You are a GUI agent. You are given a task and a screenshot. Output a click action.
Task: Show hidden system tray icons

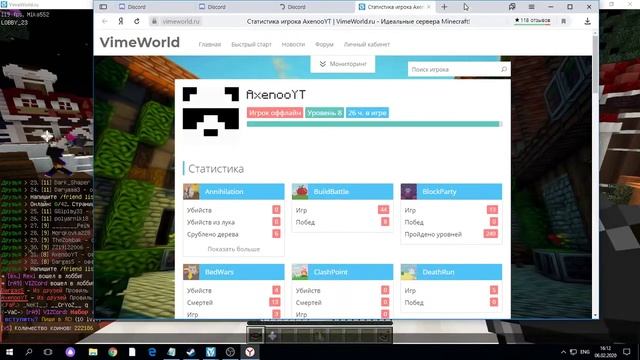tap(563, 352)
